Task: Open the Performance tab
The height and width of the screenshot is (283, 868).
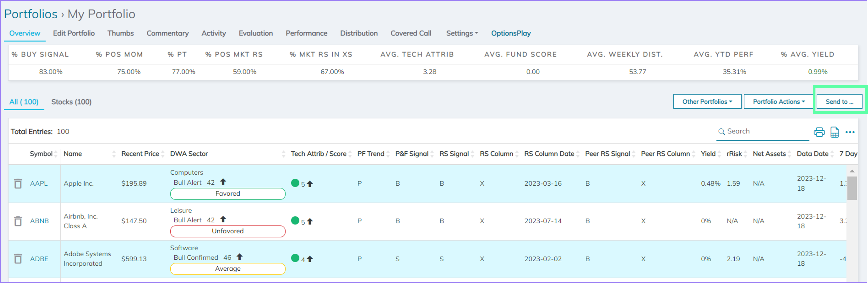Action: coord(306,33)
